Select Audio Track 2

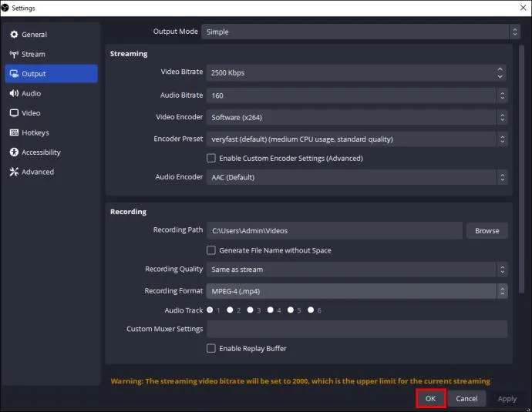230,310
